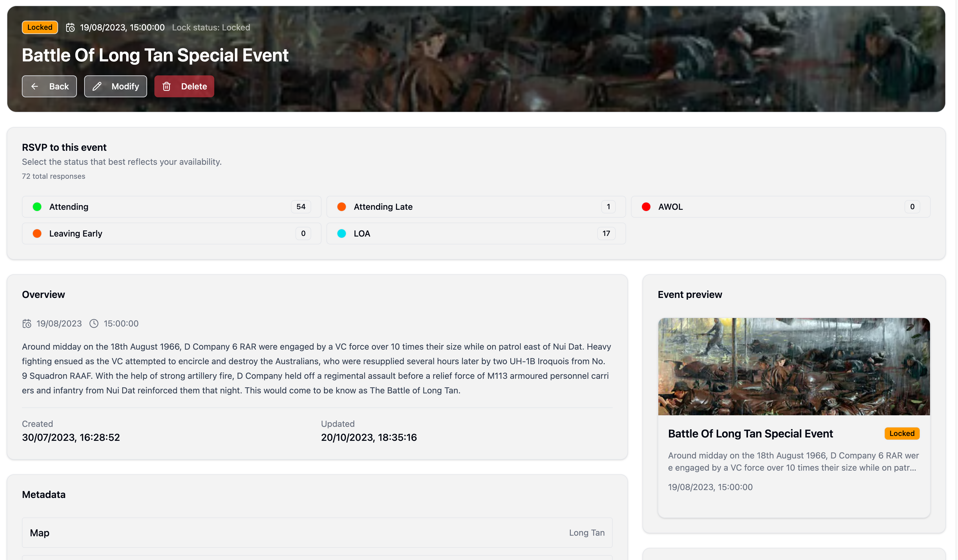Click the calendar icon in the Overview section
This screenshot has height=560, width=958.
point(27,323)
